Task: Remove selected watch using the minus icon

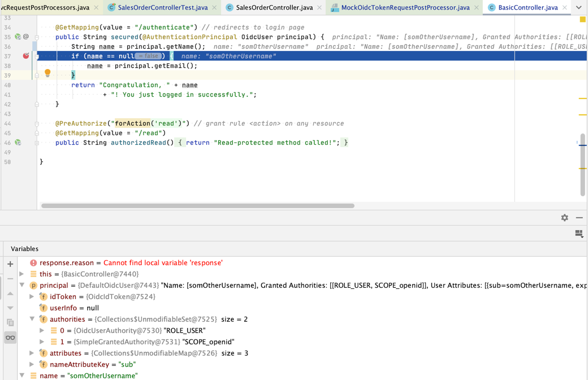Action: tap(10, 278)
